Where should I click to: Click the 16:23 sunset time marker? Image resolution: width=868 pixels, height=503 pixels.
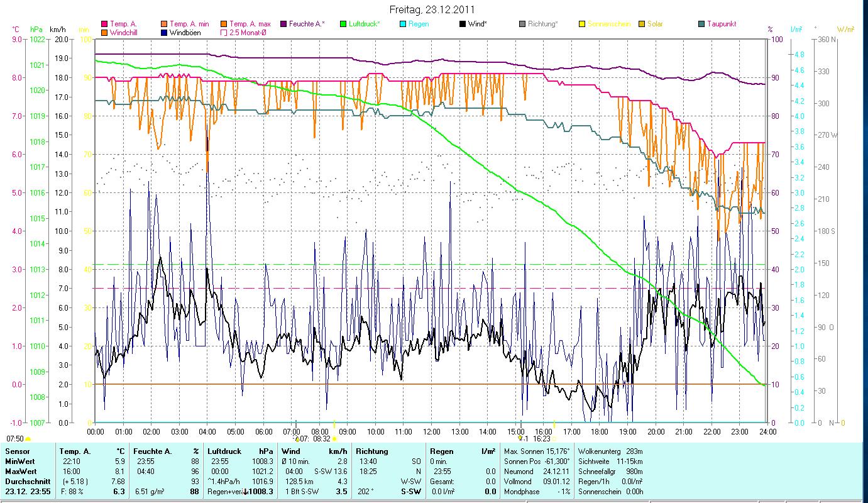coord(541,439)
